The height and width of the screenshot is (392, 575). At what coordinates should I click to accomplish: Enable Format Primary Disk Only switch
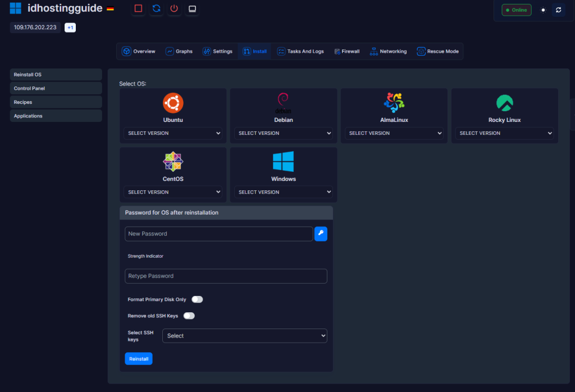(197, 299)
